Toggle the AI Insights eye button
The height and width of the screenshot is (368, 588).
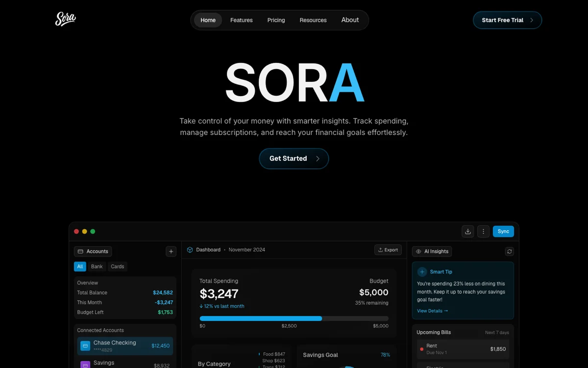coord(432,251)
